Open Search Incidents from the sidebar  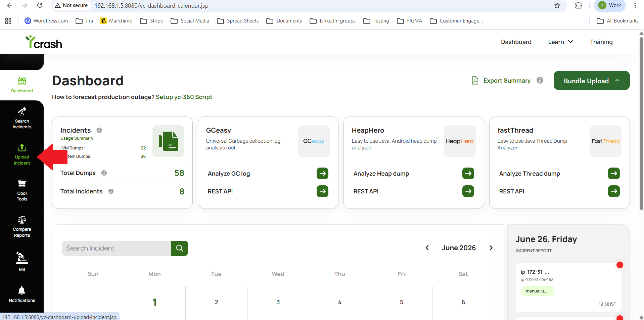pos(22,118)
